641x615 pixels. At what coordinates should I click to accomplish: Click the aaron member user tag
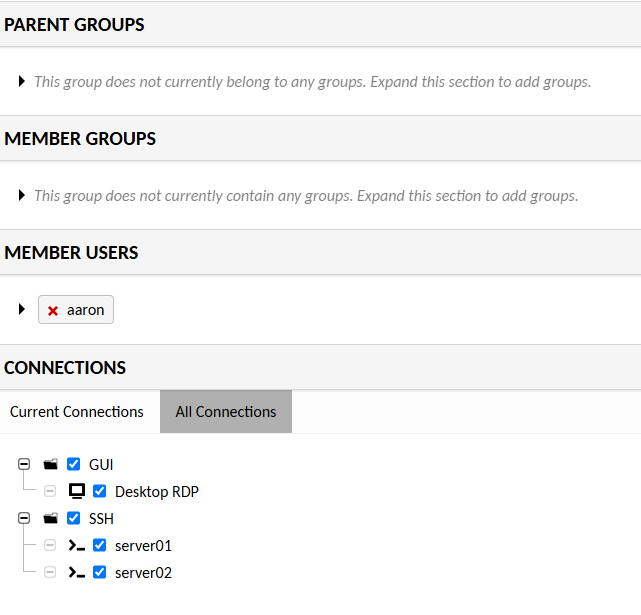click(85, 310)
